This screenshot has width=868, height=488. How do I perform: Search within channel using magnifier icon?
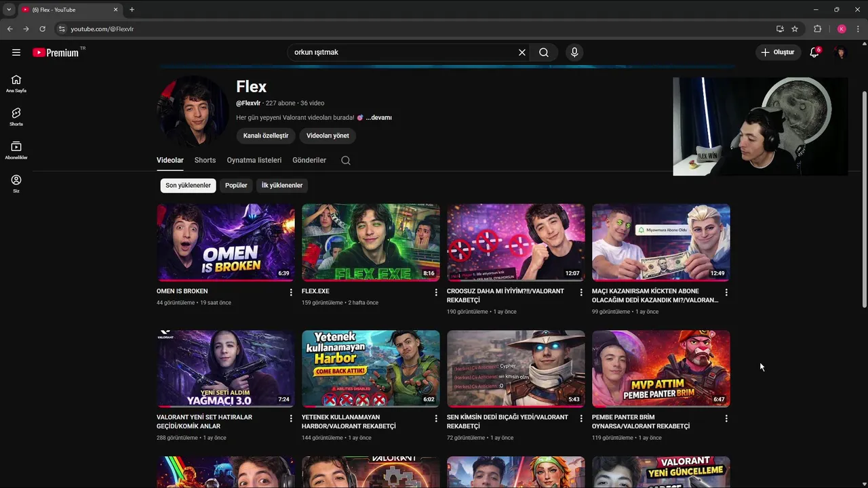(x=346, y=161)
